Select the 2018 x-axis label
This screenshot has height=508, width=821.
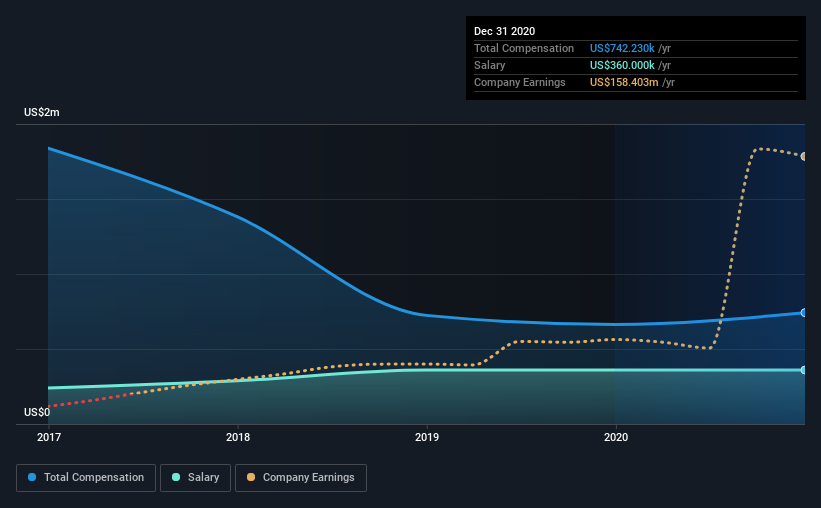(x=238, y=437)
